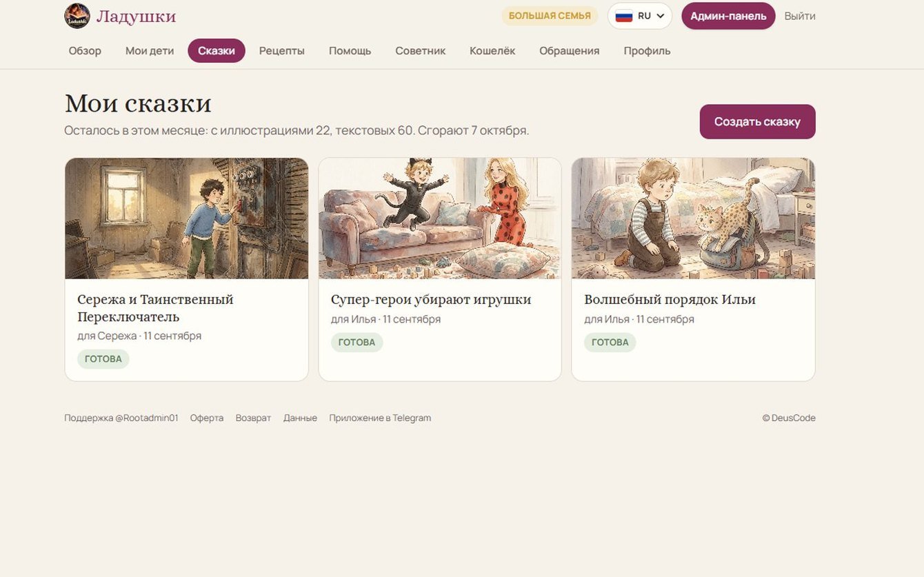
Task: Switch to the Мои дети tab
Action: [x=150, y=51]
